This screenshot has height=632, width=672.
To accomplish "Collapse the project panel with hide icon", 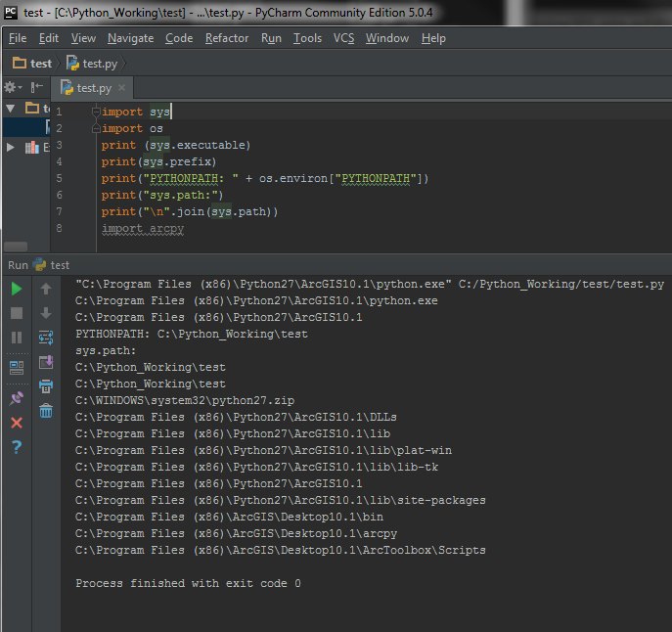I will (37, 87).
